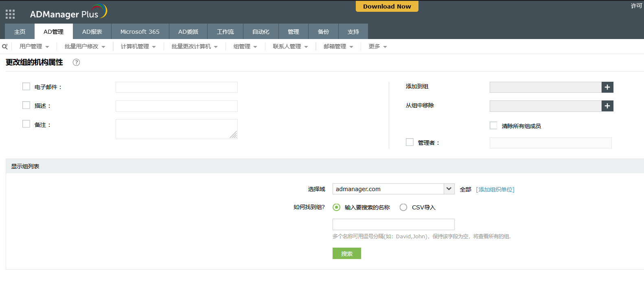Click the green 搜索 button
The width and height of the screenshot is (644, 283).
tap(346, 254)
